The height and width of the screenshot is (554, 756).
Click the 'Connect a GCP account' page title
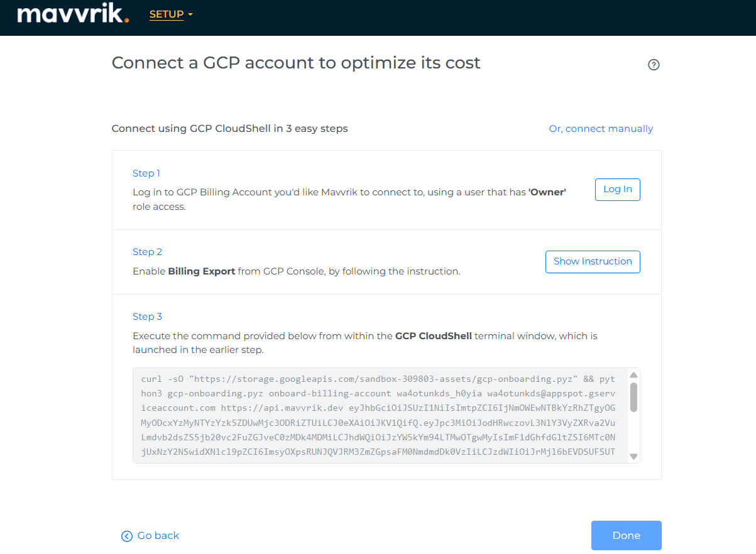296,63
